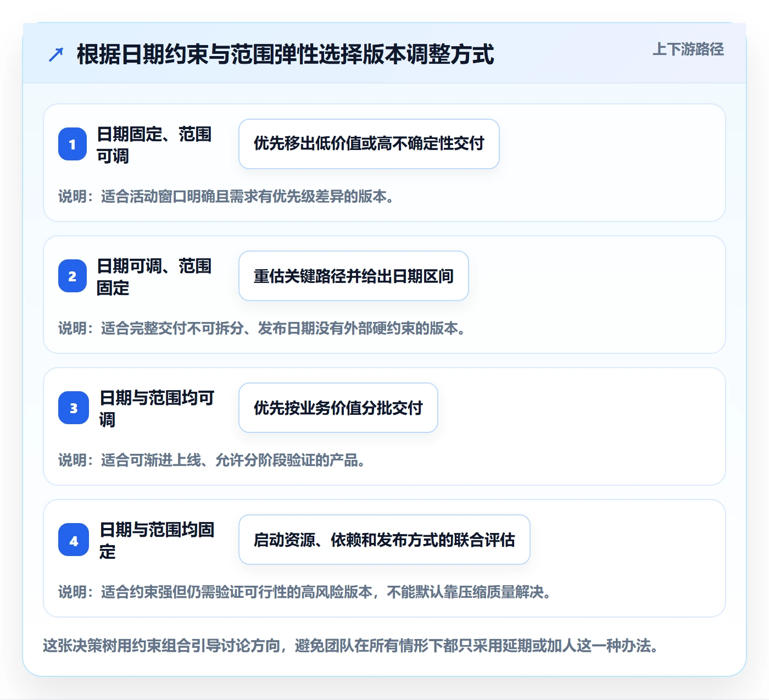The image size is (769, 700).
Task: Click the 优先移出低价值或高不确定性交付 box
Action: point(369,144)
